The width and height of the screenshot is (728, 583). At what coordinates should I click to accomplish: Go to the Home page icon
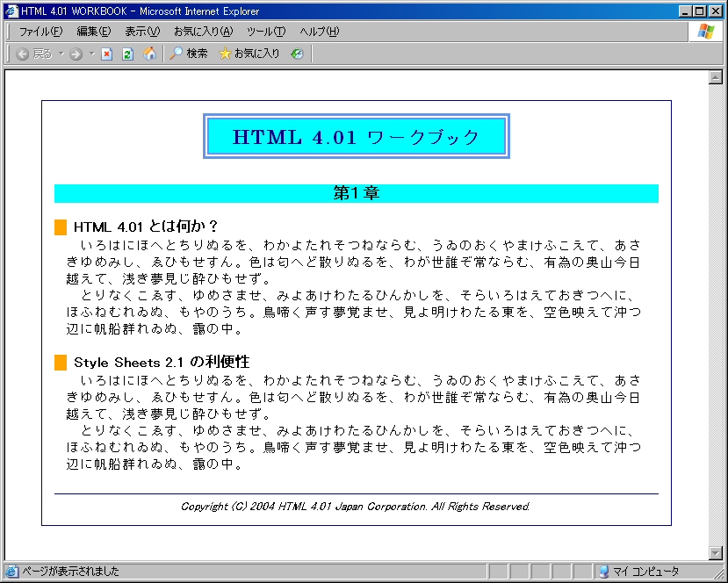(149, 54)
